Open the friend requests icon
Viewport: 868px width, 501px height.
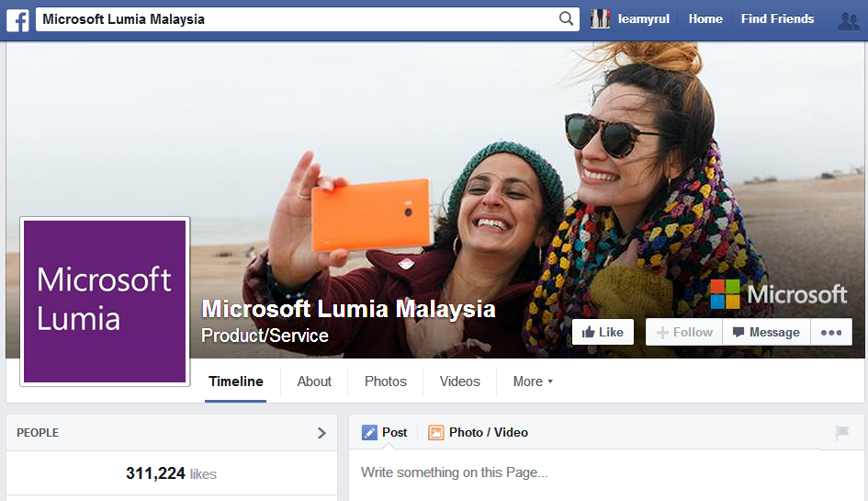tap(848, 20)
